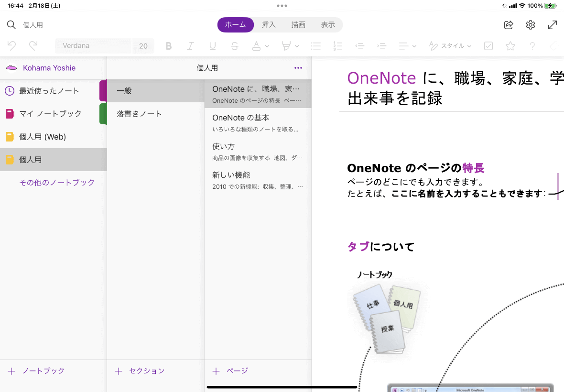Add a new ページ
564x392 pixels.
(230, 371)
